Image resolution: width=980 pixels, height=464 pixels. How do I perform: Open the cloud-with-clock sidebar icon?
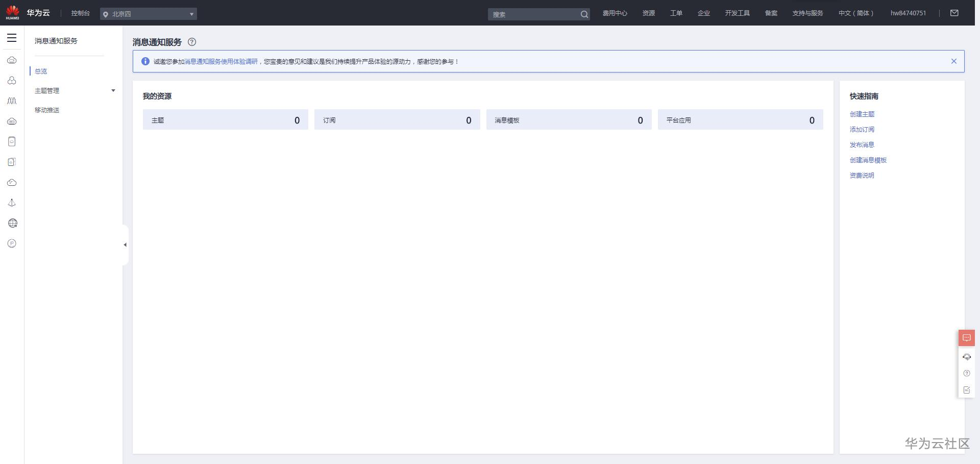[x=12, y=183]
